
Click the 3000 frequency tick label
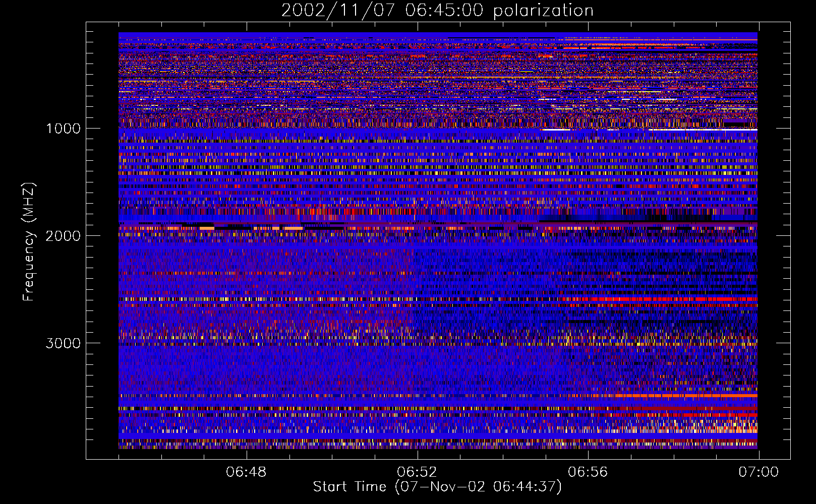63,343
